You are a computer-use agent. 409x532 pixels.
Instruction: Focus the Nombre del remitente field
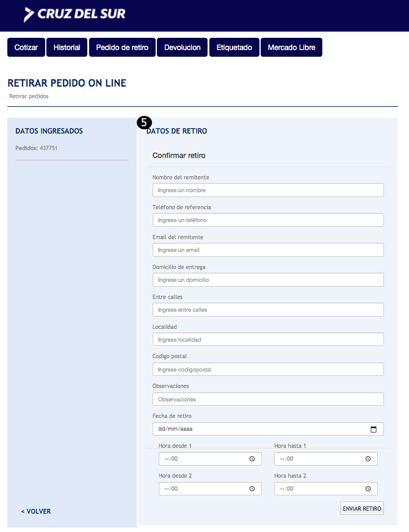pos(268,190)
